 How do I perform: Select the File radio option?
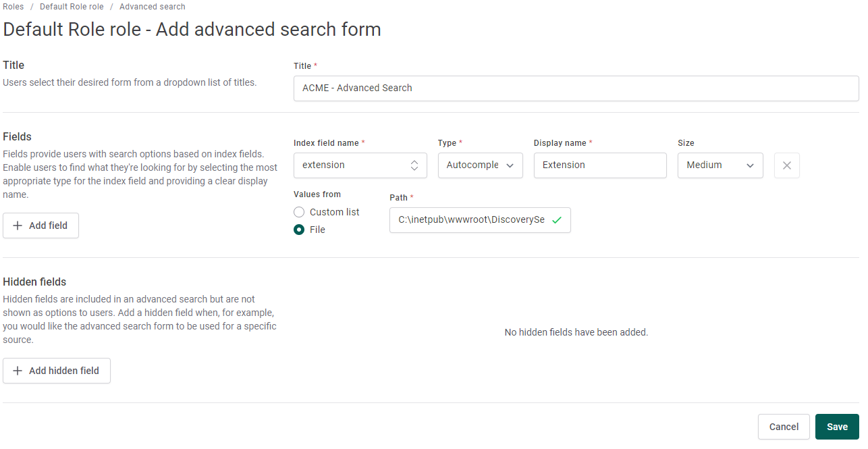(299, 230)
